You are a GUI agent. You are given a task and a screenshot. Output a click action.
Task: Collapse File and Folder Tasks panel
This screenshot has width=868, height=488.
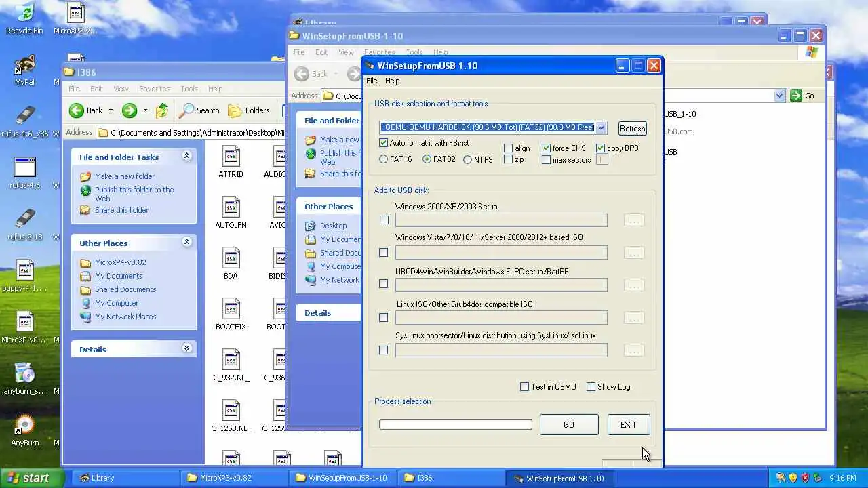(x=186, y=157)
